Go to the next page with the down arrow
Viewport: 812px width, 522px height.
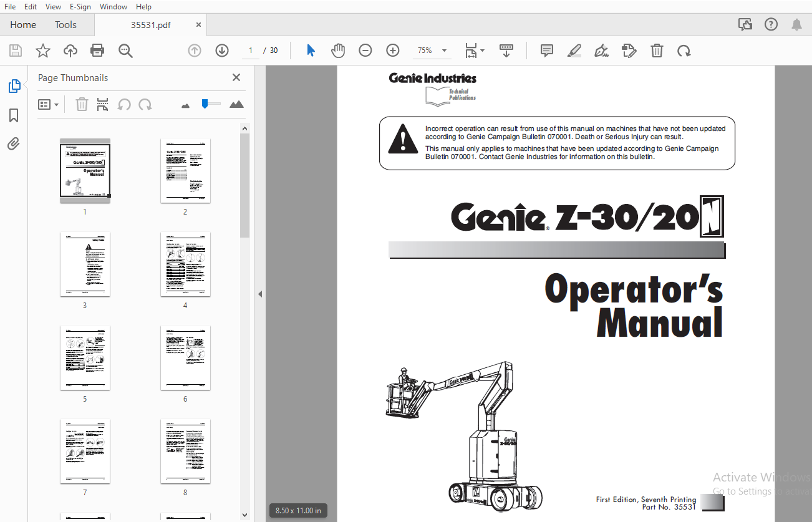(x=222, y=51)
